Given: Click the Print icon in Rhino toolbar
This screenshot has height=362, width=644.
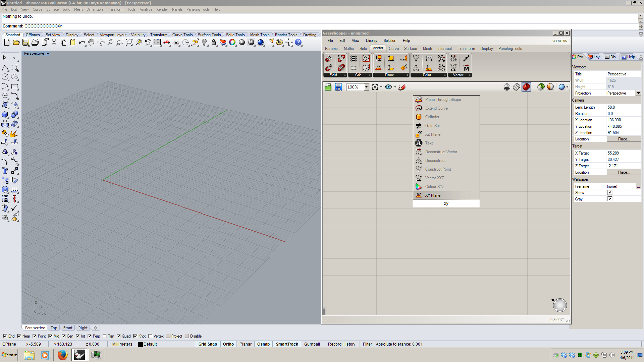Looking at the screenshot, I should coord(35,43).
